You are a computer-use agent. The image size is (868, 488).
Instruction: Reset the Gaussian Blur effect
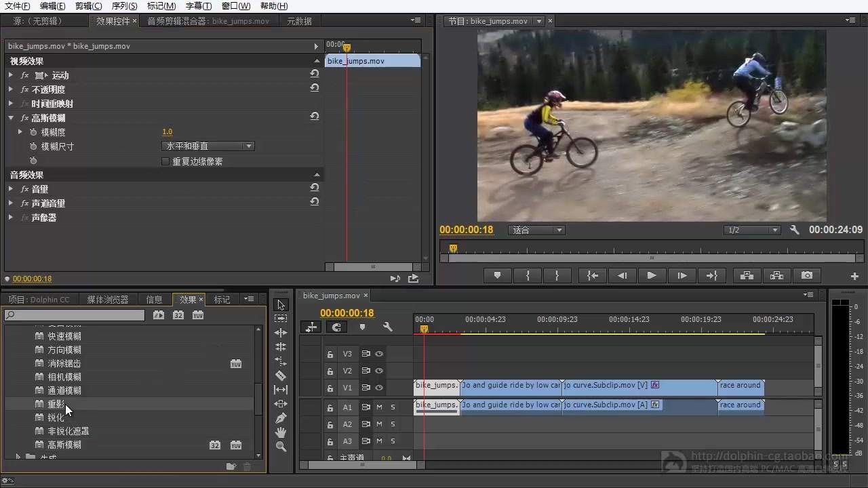click(x=315, y=117)
